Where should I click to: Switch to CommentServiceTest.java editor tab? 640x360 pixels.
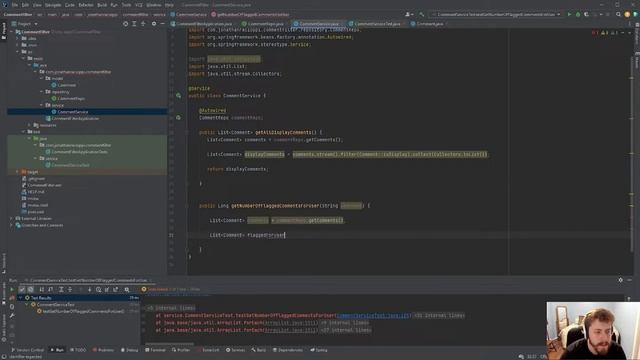point(377,24)
